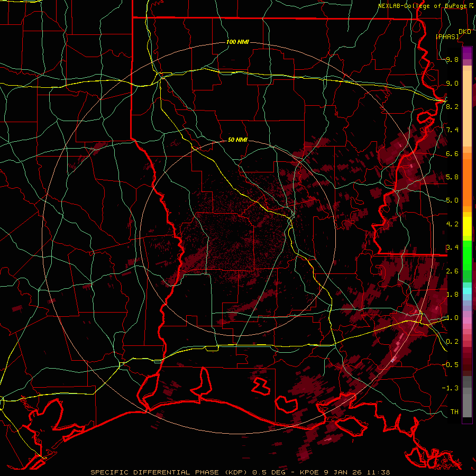Pick the purple top segment of color bar
Screen dimensions: 476x476
click(467, 53)
